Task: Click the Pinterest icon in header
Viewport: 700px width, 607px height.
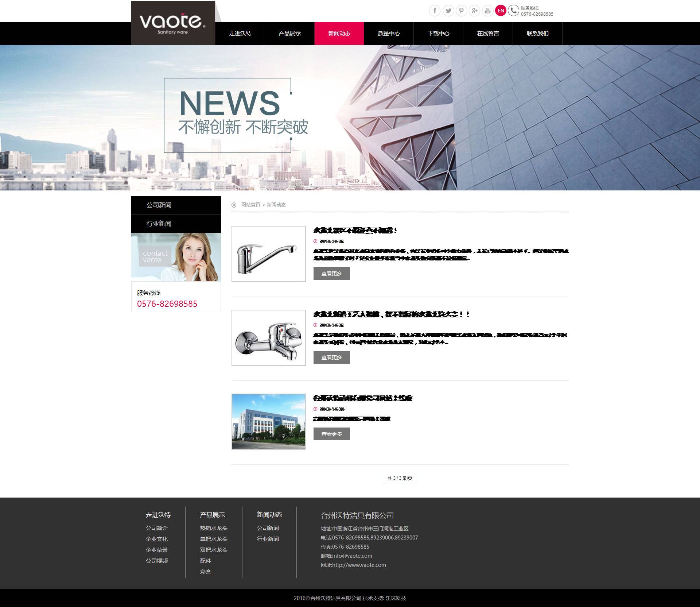Action: point(461,11)
